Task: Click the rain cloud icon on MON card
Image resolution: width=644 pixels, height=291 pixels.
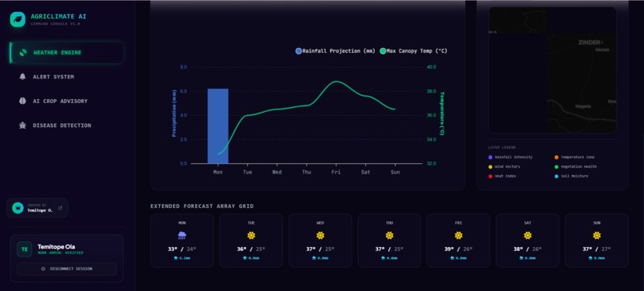Action: pyautogui.click(x=182, y=236)
